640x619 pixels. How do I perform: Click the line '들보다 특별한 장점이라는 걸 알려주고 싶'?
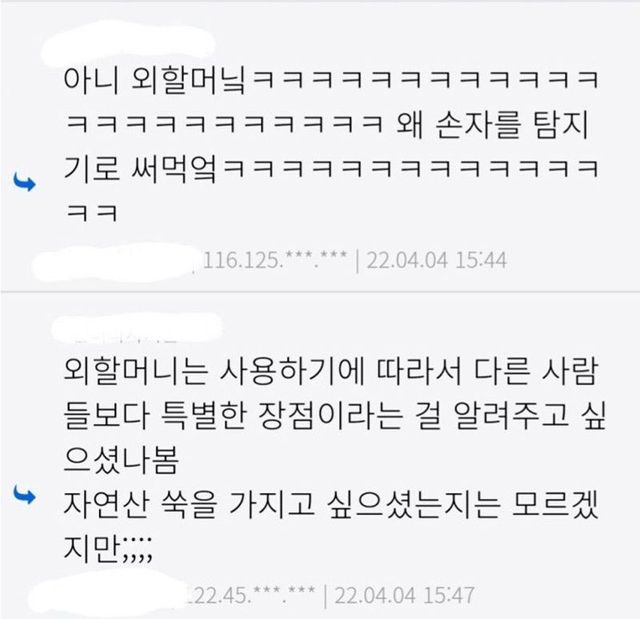(x=335, y=417)
